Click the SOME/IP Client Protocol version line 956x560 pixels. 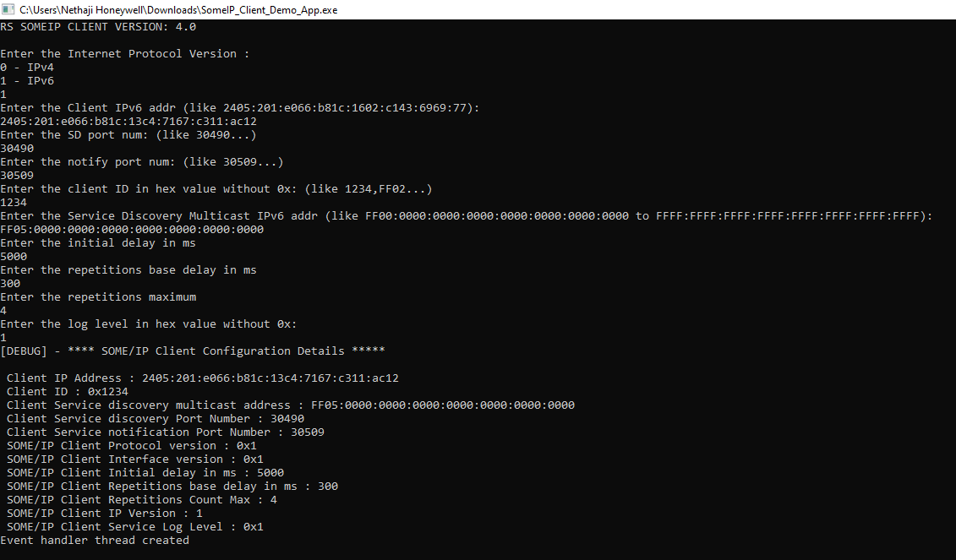pyautogui.click(x=132, y=445)
